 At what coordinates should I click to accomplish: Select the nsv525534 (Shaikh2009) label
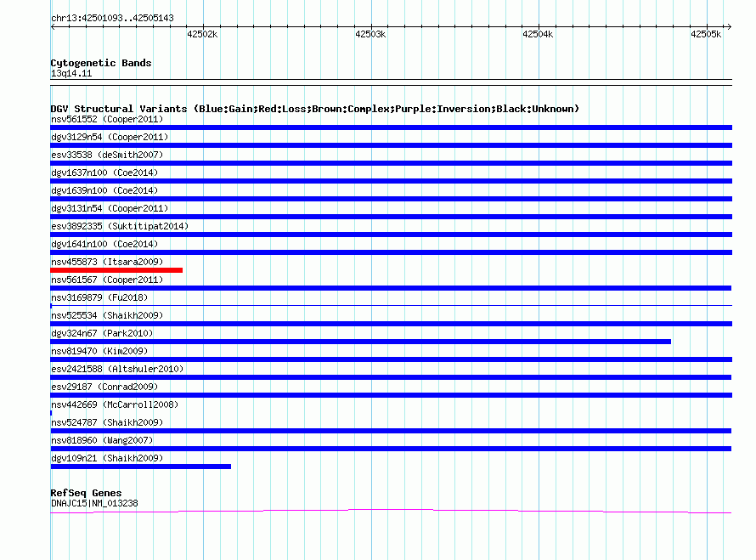tap(107, 315)
